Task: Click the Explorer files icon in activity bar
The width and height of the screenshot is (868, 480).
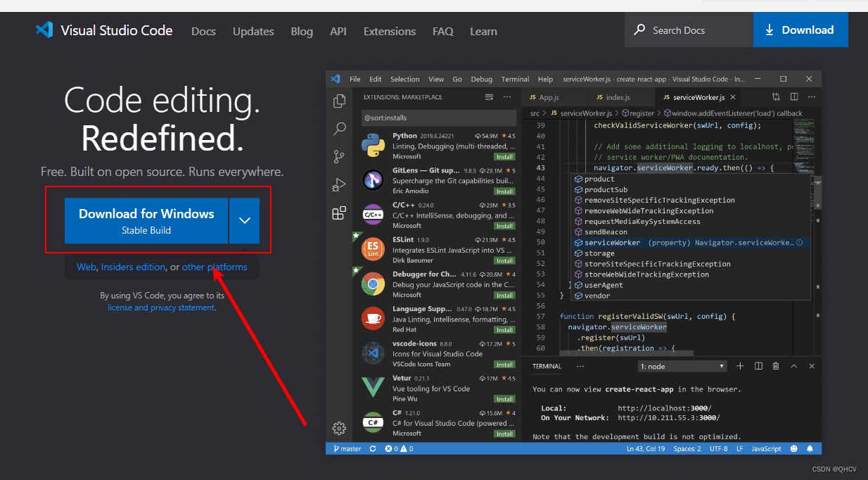Action: [340, 101]
